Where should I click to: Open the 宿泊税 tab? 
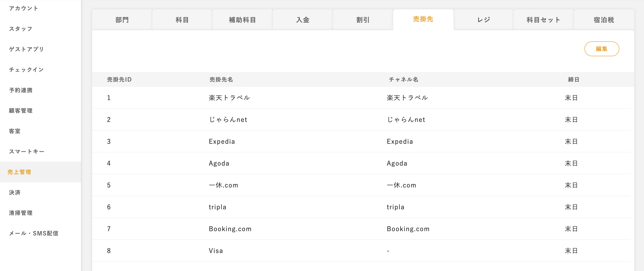click(x=604, y=20)
